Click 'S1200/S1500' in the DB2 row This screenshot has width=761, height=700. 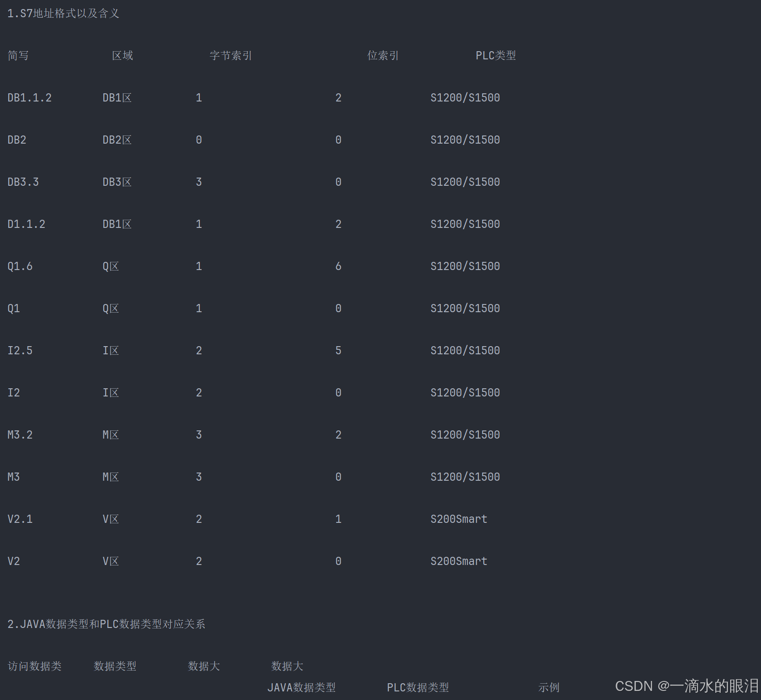tap(465, 140)
